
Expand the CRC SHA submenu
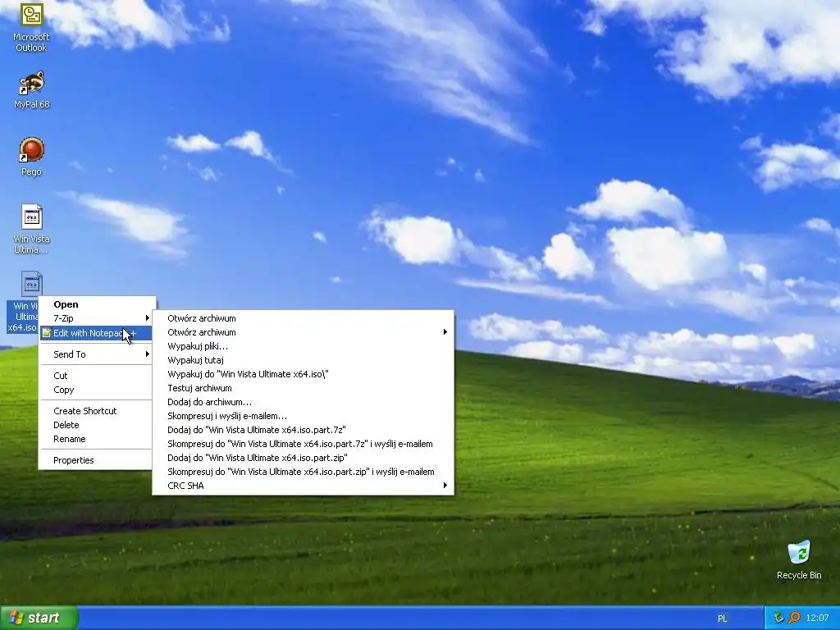(x=304, y=486)
